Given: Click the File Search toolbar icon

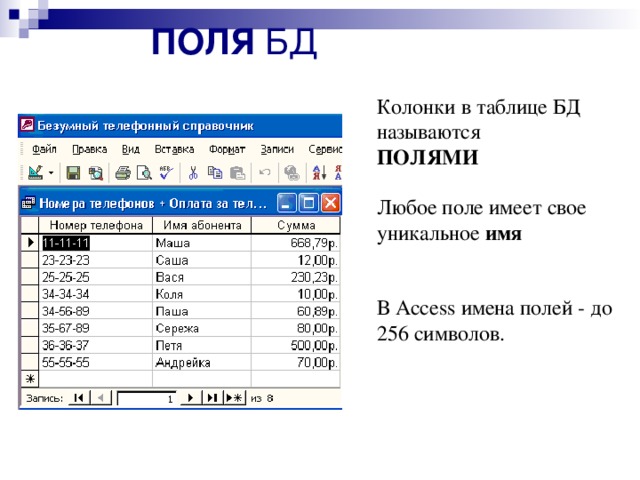Looking at the screenshot, I should (96, 173).
